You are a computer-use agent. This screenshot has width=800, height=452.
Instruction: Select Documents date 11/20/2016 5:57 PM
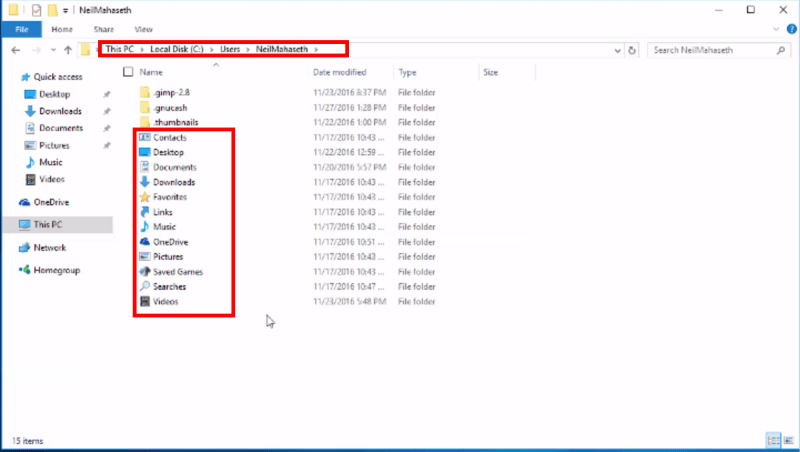coord(349,167)
